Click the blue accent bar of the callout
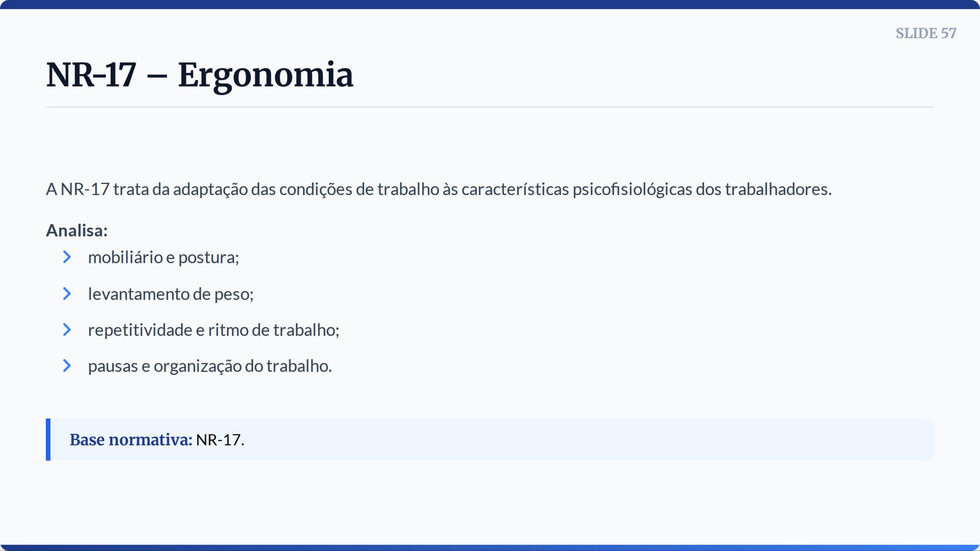The height and width of the screenshot is (551, 980). [x=48, y=439]
